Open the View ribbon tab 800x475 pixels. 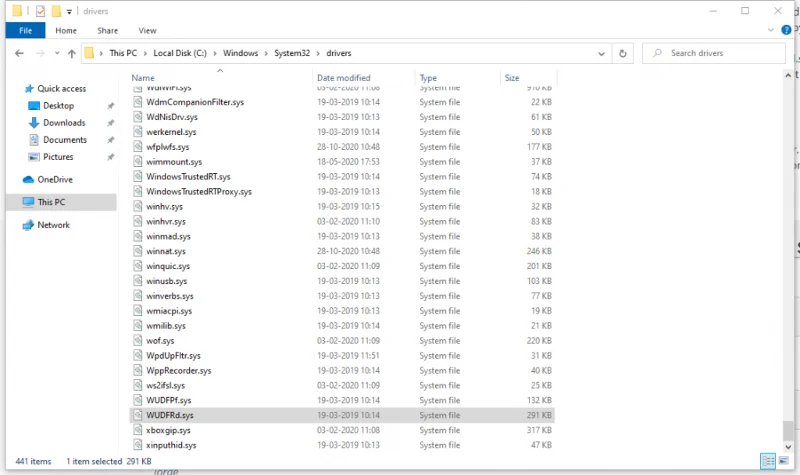tap(147, 31)
